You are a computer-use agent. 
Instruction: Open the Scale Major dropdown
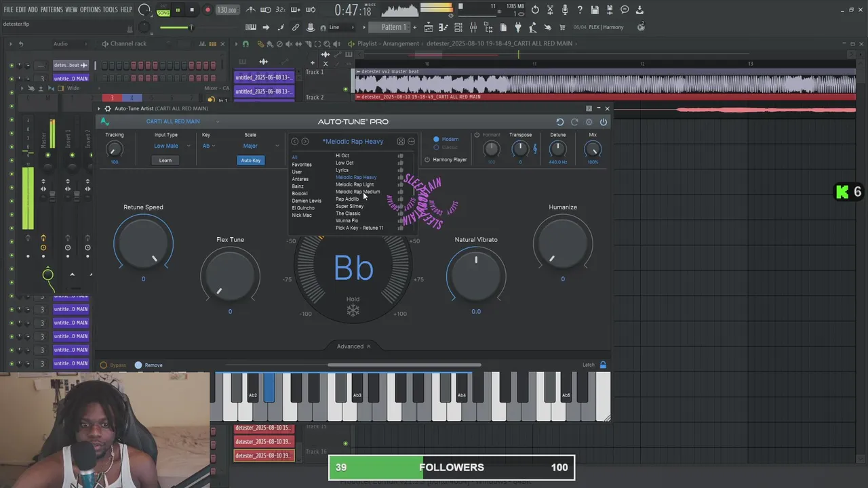coord(260,146)
